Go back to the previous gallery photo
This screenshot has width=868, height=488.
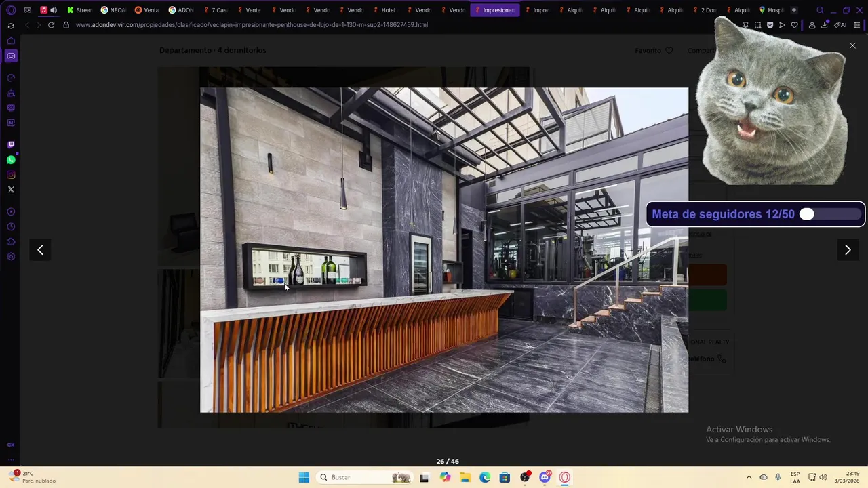point(40,250)
